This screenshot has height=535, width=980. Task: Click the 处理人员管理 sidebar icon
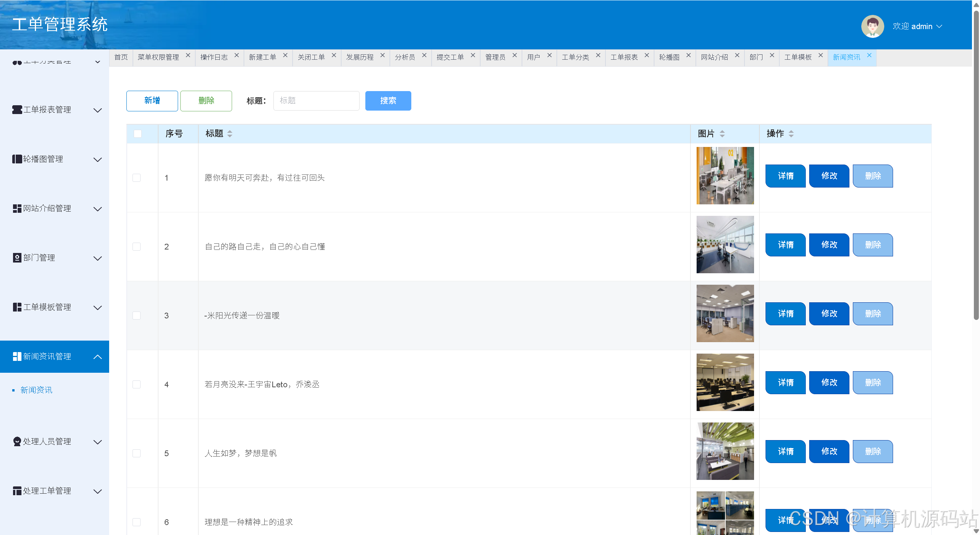click(x=17, y=442)
